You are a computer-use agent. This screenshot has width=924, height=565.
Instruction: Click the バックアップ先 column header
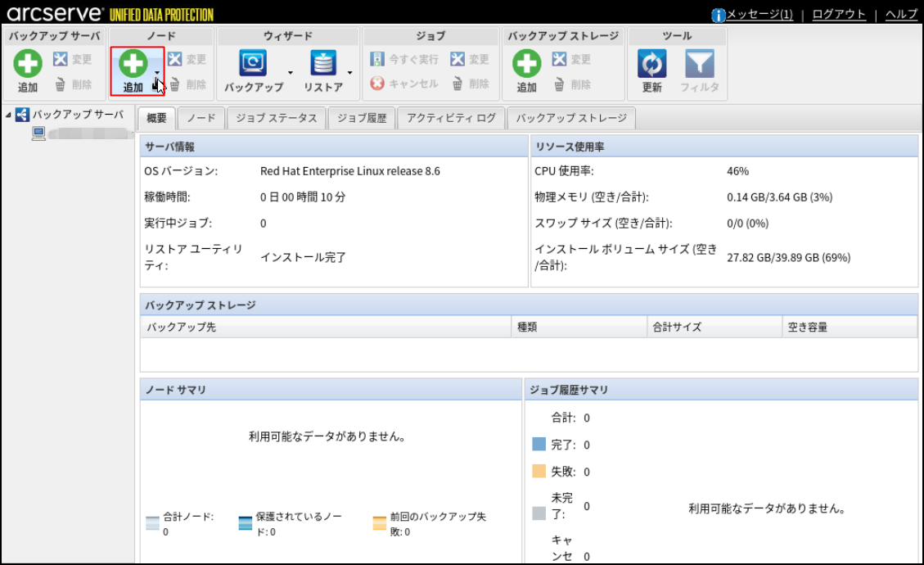coord(182,328)
